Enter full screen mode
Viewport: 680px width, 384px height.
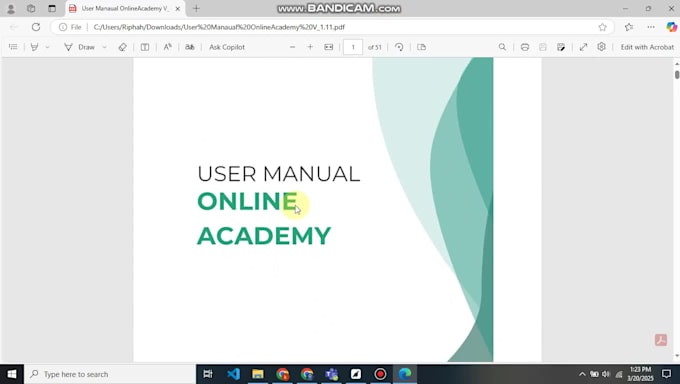point(583,47)
